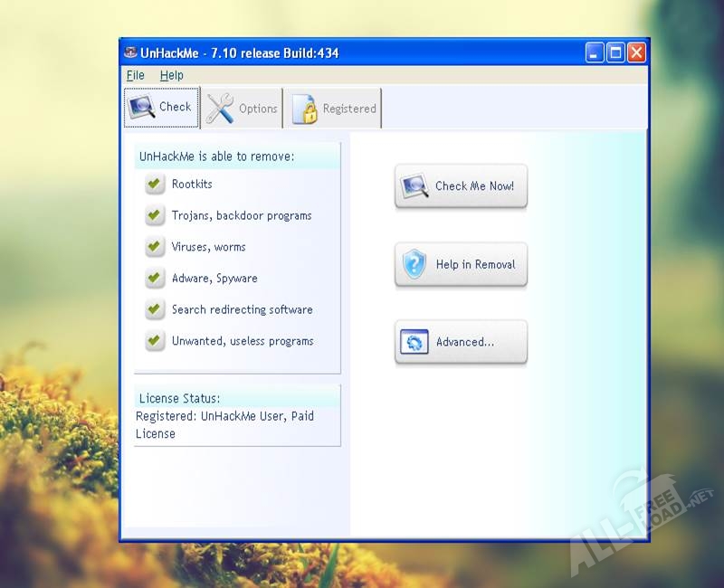Click the monitor icon in Check Me Now
The image size is (724, 588).
(x=414, y=186)
